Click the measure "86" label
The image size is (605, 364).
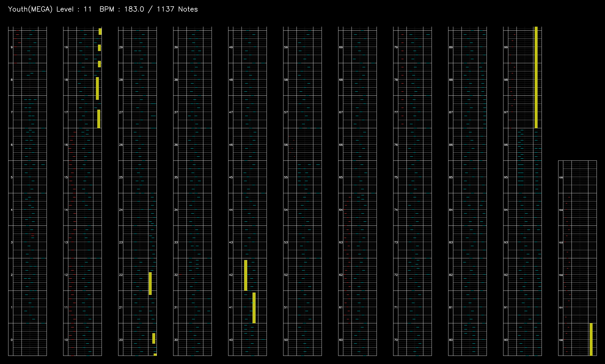pos(451,145)
